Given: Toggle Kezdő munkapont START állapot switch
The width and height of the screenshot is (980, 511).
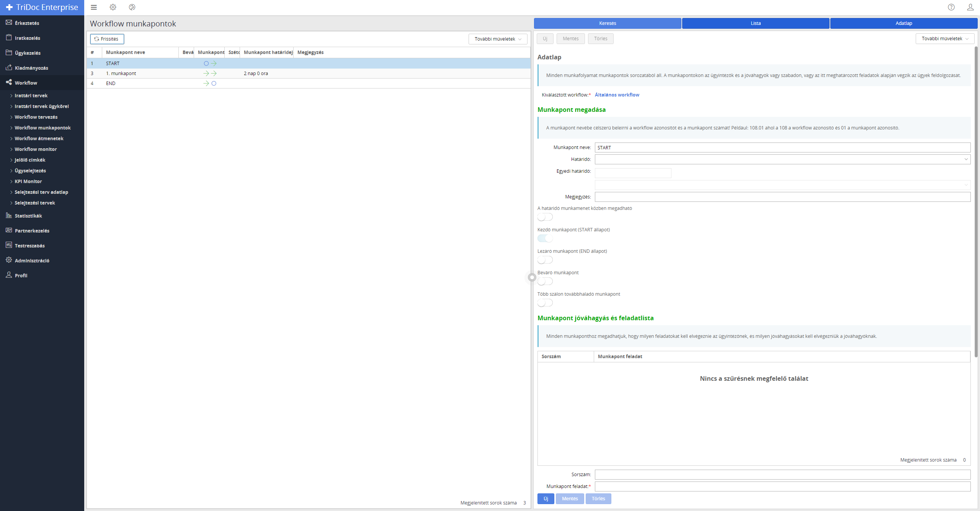Looking at the screenshot, I should coord(545,239).
